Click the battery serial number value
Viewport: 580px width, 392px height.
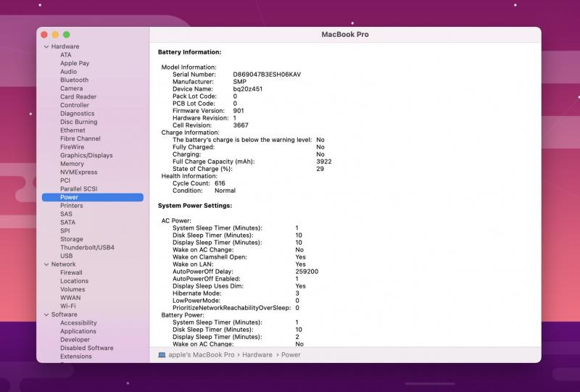pyautogui.click(x=266, y=75)
